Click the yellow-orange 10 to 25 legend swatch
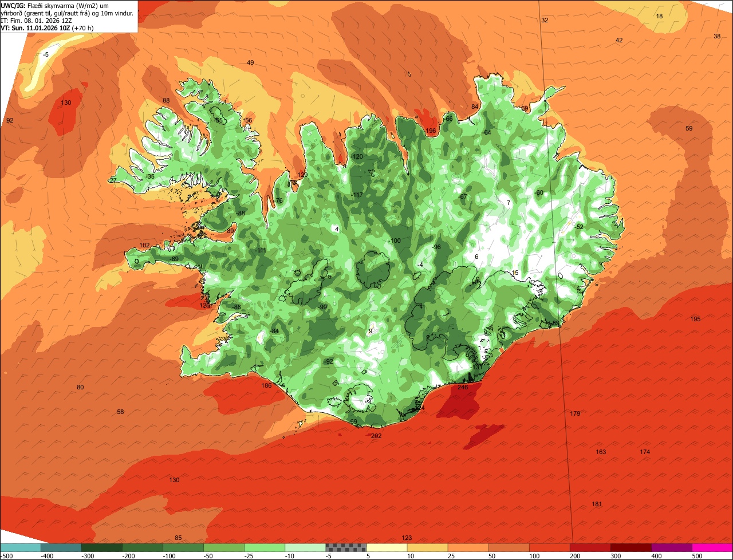Viewport: 733px width, 560px height. click(428, 547)
